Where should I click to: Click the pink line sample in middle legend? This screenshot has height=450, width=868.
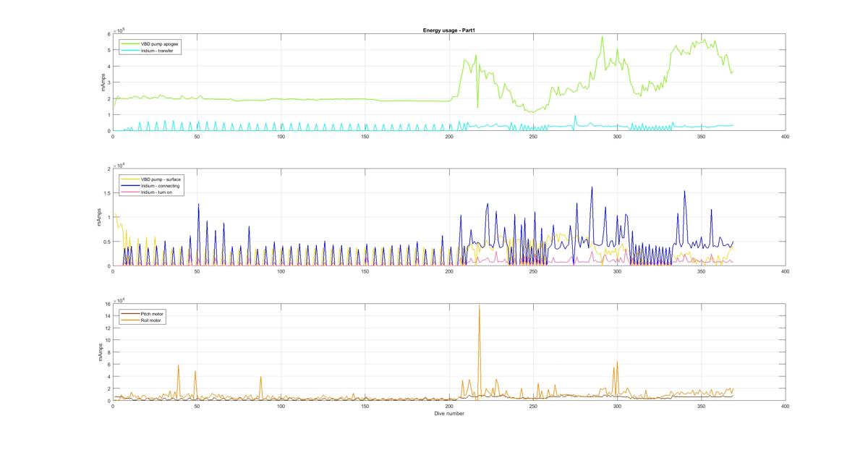coord(131,192)
